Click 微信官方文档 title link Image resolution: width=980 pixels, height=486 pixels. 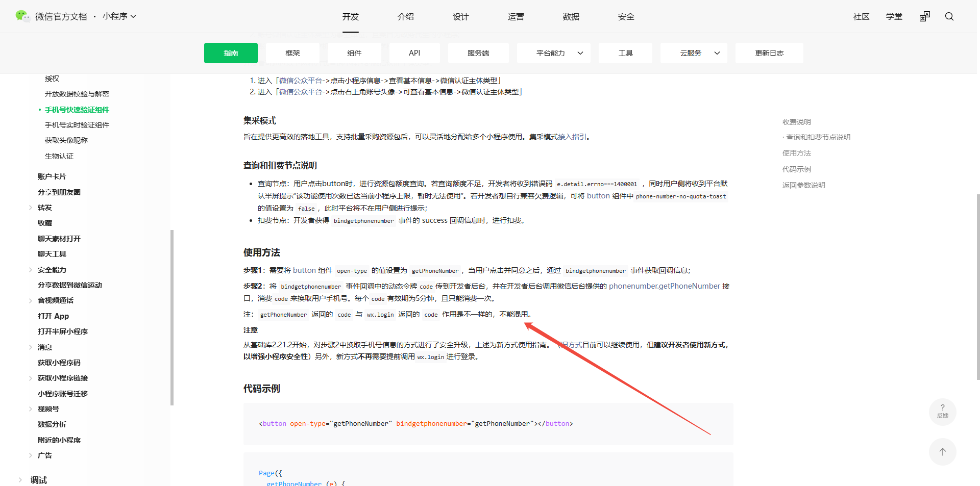(61, 17)
